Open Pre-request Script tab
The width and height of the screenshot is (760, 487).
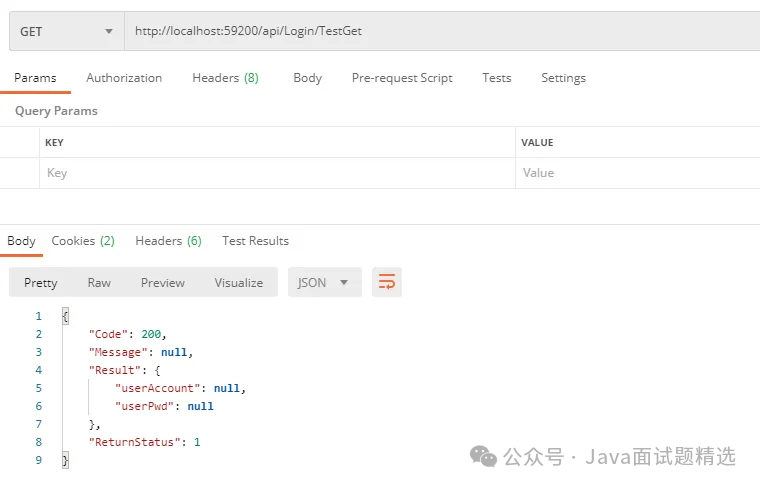(x=402, y=78)
